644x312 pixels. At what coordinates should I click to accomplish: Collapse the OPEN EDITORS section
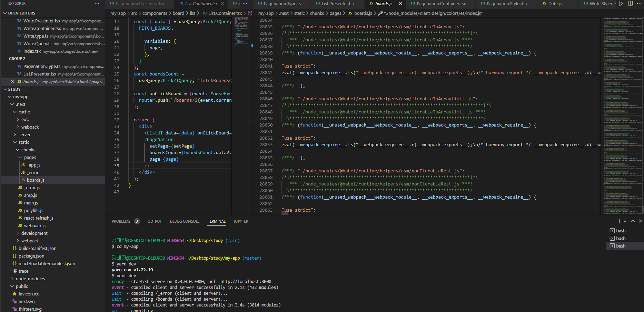[5, 13]
